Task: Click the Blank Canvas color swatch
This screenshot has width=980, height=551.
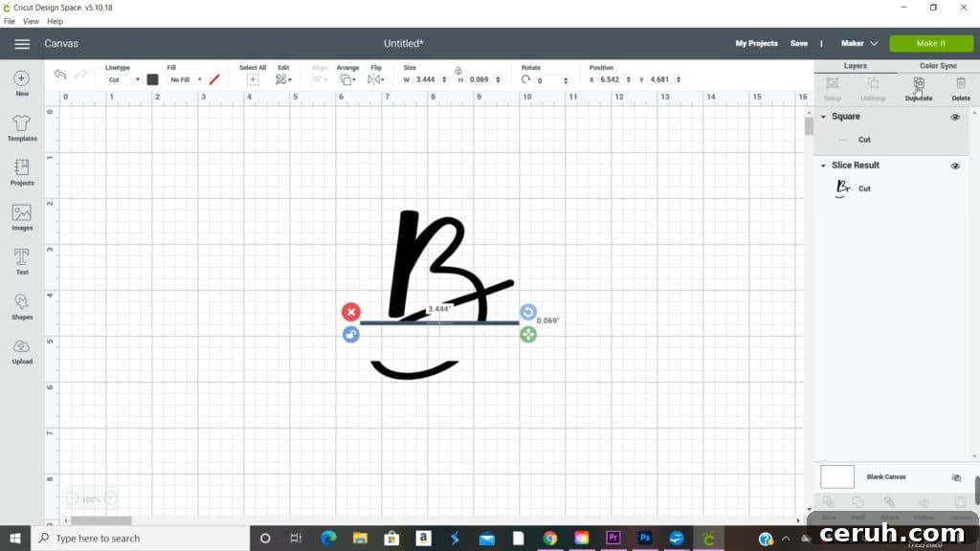Action: click(836, 476)
